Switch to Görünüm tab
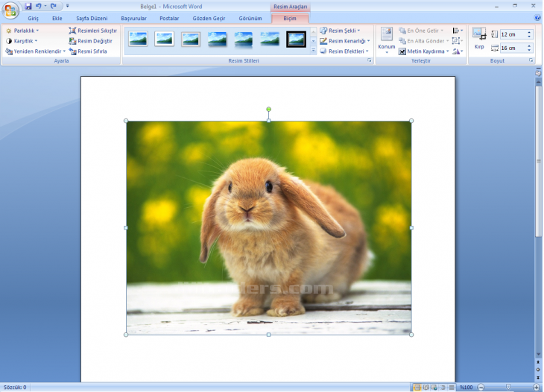Viewport: 544px width, 392px height. click(x=250, y=19)
